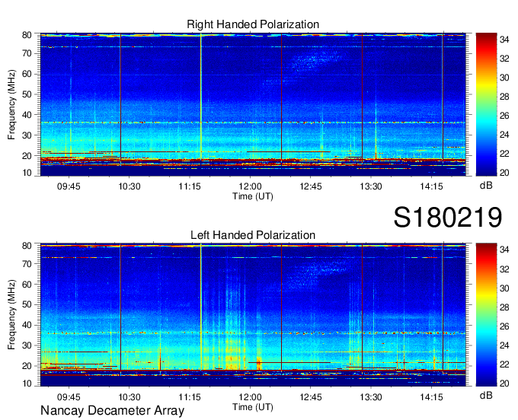Click "10:30" time tick under Left Handed plot
The height and width of the screenshot is (420, 518).
(129, 397)
